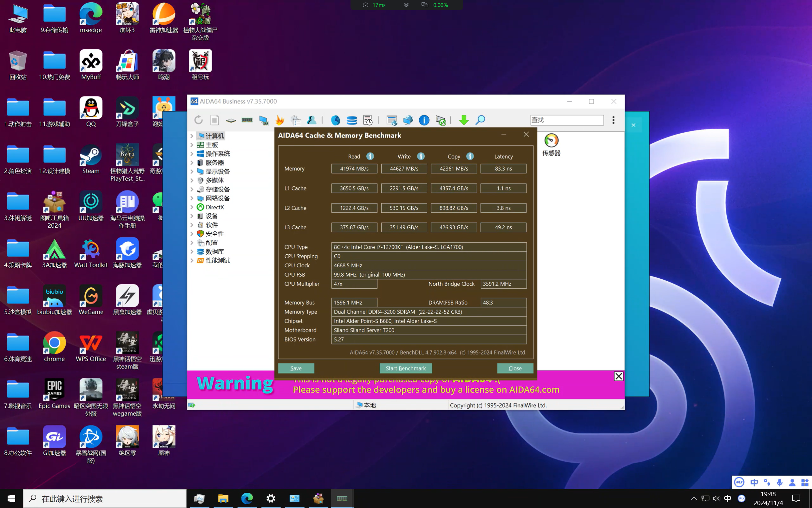Click the magnifier search toolbar icon
812x508 pixels.
(480, 120)
